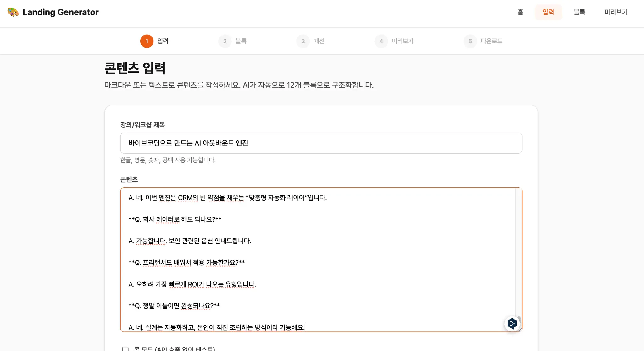Click the line "A. 가능합니다. 보안 관련된 옵션 안내드립니다."

point(190,241)
